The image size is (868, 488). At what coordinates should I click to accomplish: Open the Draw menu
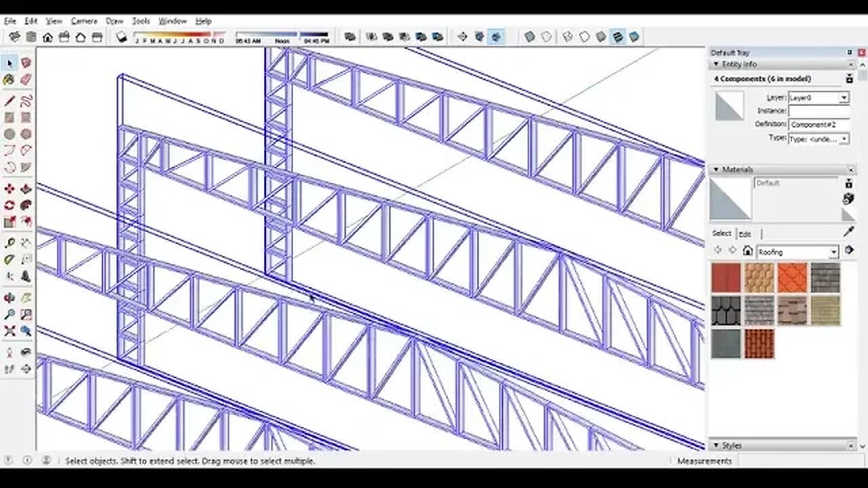(x=115, y=21)
